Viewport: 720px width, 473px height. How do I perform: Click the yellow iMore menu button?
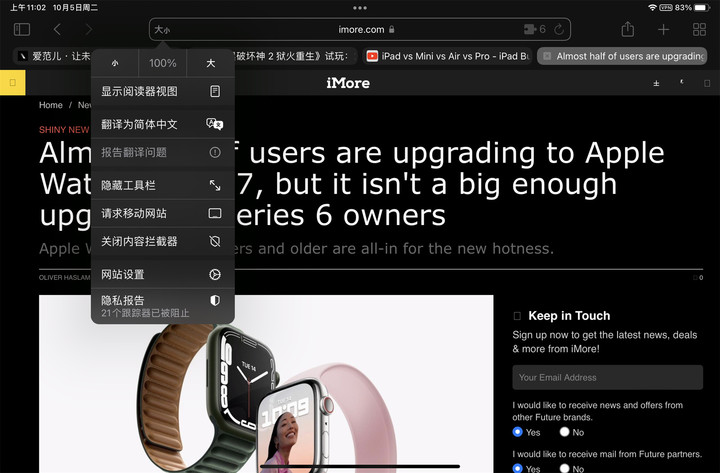click(x=12, y=83)
